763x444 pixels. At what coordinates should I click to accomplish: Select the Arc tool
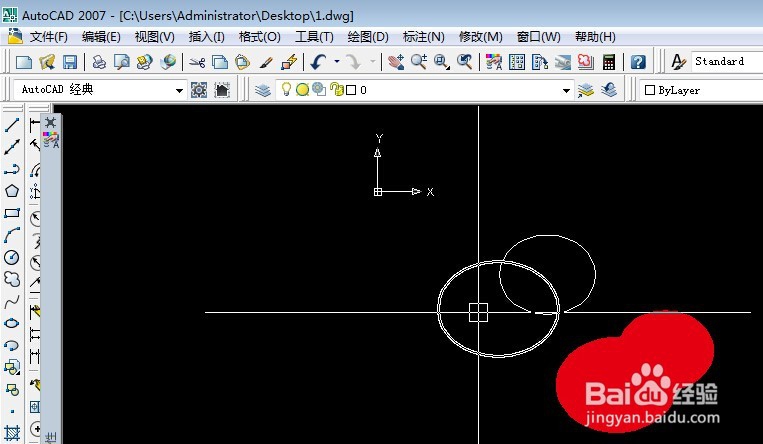pos(12,235)
